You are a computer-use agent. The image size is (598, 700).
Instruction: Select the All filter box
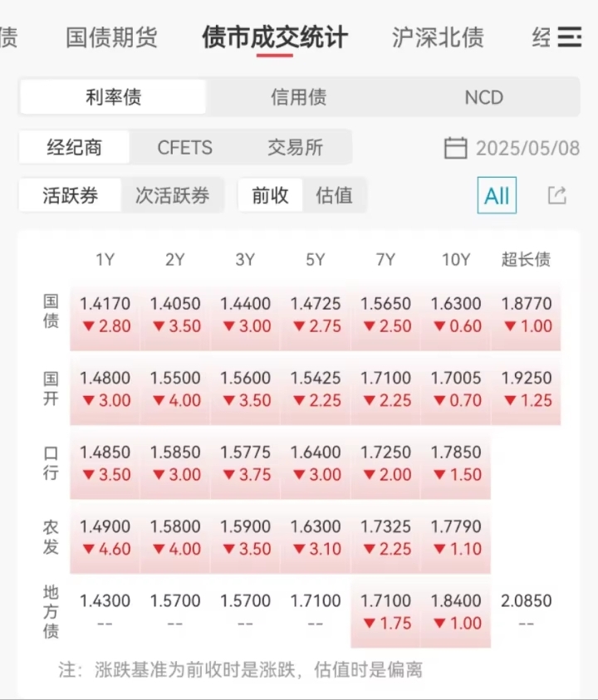pos(497,195)
